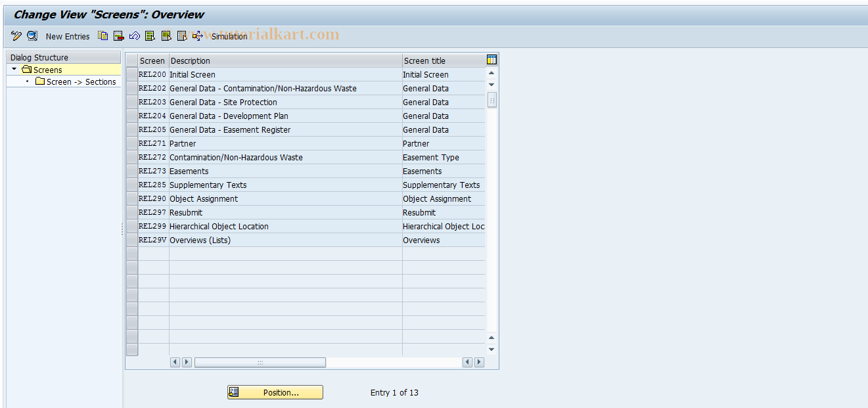Select row selector for REL204
The height and width of the screenshot is (408, 868).
point(132,116)
